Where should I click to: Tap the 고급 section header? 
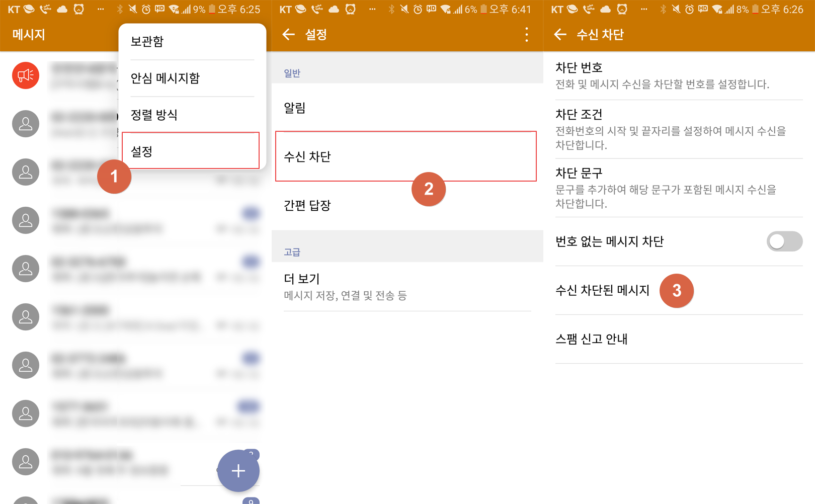pos(292,252)
